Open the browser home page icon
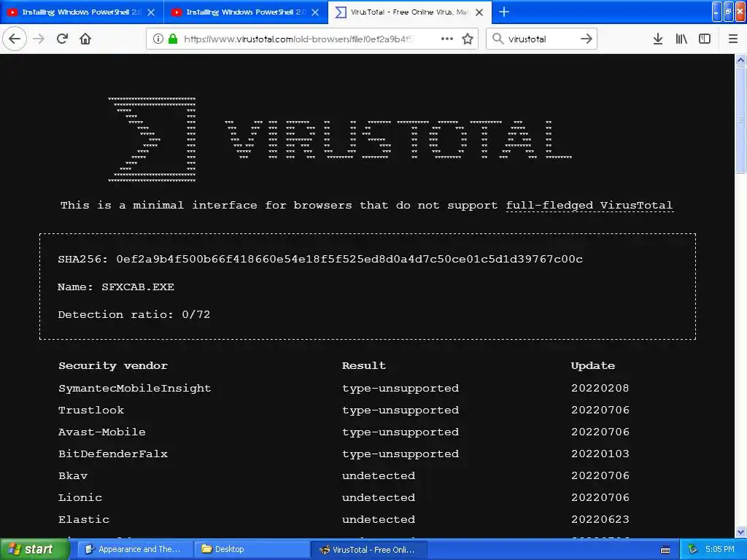 pyautogui.click(x=85, y=39)
